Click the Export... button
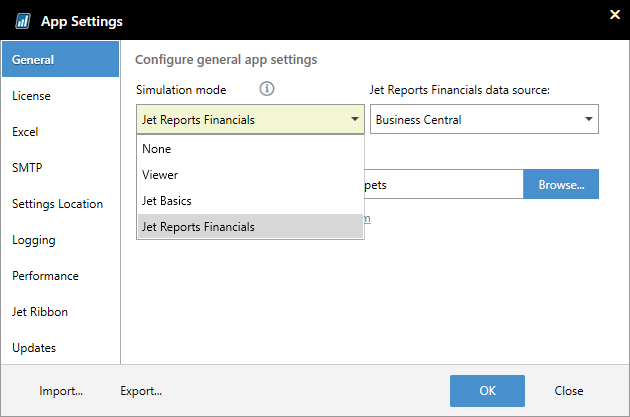Screen dimensions: 630x417 click(x=141, y=390)
